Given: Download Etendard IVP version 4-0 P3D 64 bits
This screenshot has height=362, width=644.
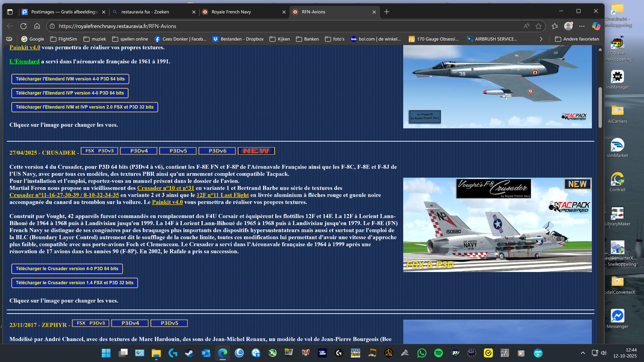Looking at the screenshot, I should coord(70,93).
